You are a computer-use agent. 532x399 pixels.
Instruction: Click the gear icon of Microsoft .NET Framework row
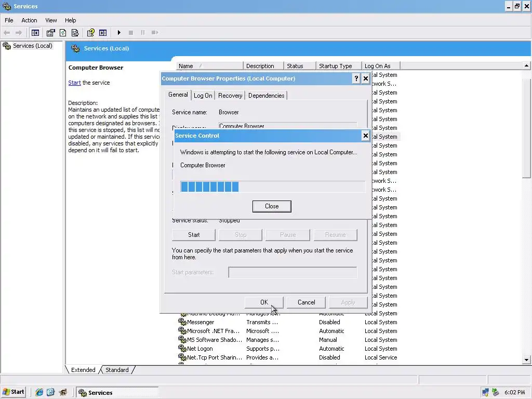(x=182, y=330)
